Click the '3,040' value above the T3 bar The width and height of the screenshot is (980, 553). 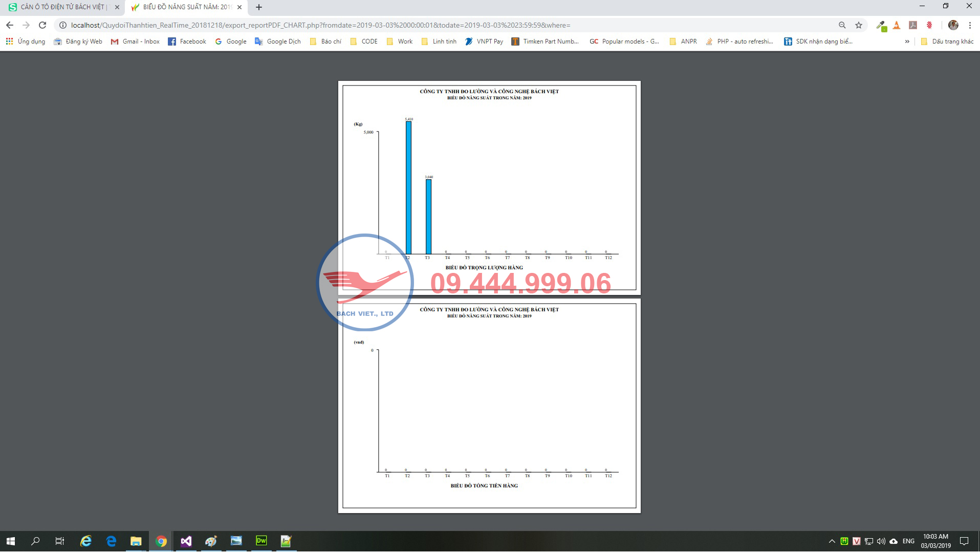tap(429, 177)
